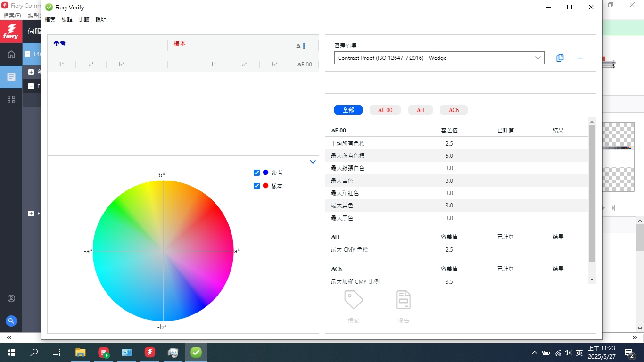
Task: Open the 說明 menu in Fiery Verify
Action: [100, 20]
